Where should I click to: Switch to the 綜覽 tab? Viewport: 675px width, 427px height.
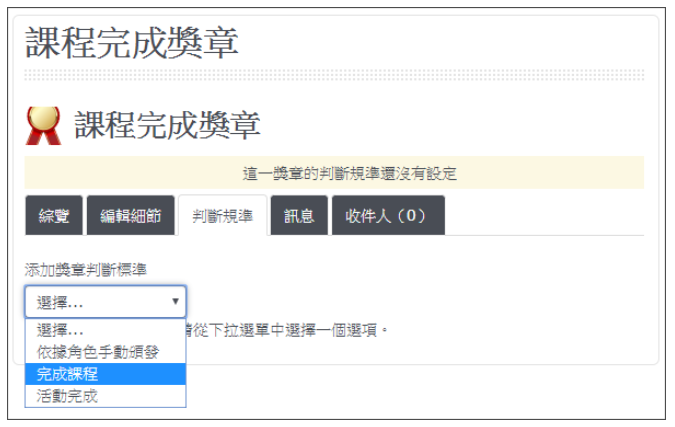[x=54, y=216]
